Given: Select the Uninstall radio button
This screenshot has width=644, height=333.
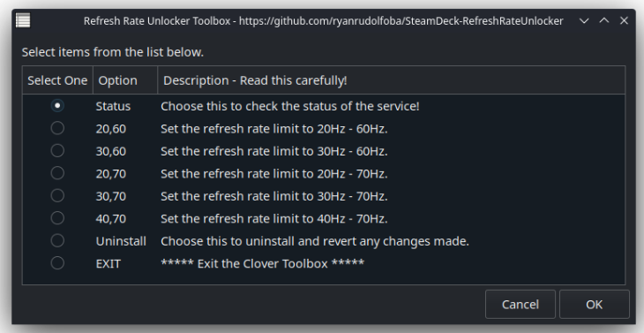Looking at the screenshot, I should (57, 240).
